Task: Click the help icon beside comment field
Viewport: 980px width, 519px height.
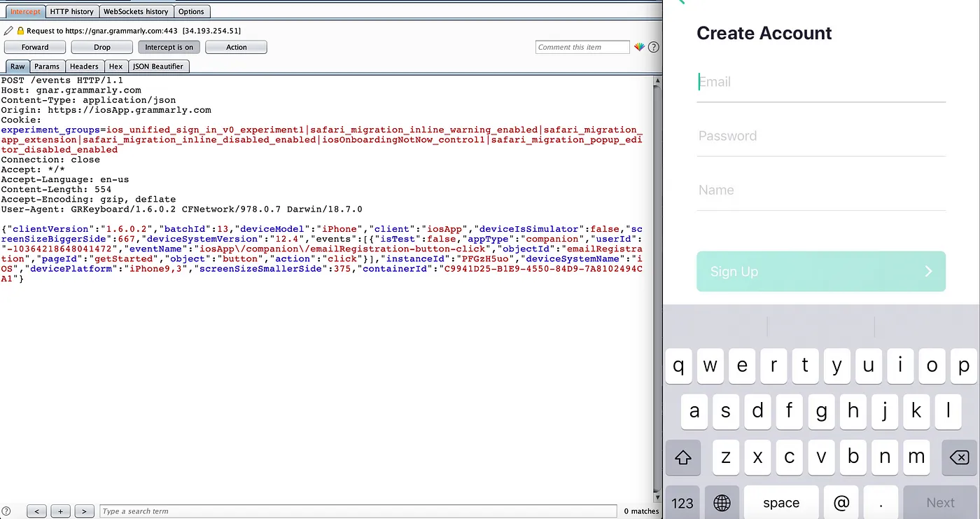Action: 654,47
